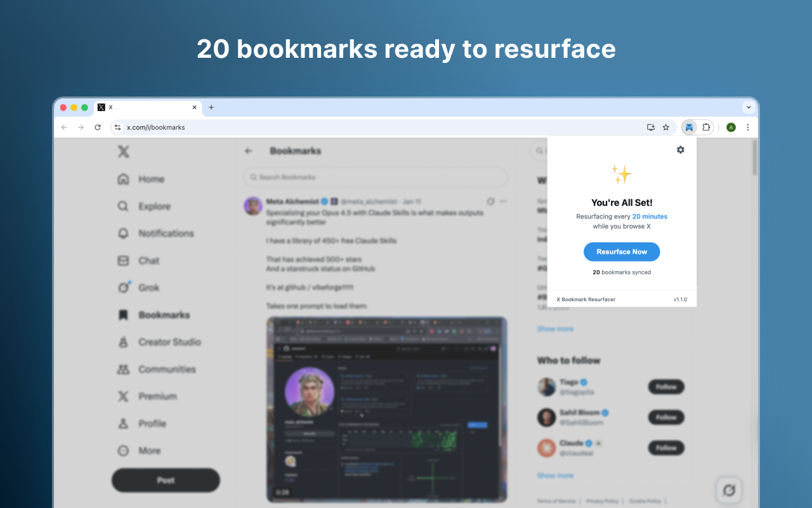Follow Sahil Bloom
The image size is (812, 508).
coord(666,417)
